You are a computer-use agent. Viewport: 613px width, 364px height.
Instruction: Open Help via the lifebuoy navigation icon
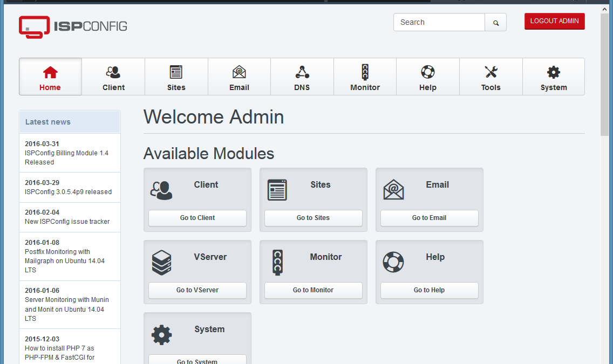pyautogui.click(x=428, y=72)
